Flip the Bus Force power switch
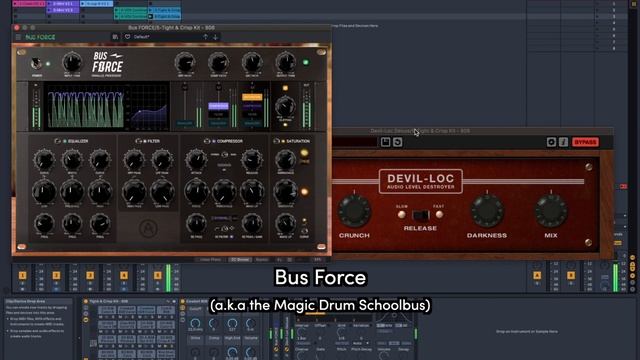This screenshot has height=360, width=640. [x=37, y=63]
